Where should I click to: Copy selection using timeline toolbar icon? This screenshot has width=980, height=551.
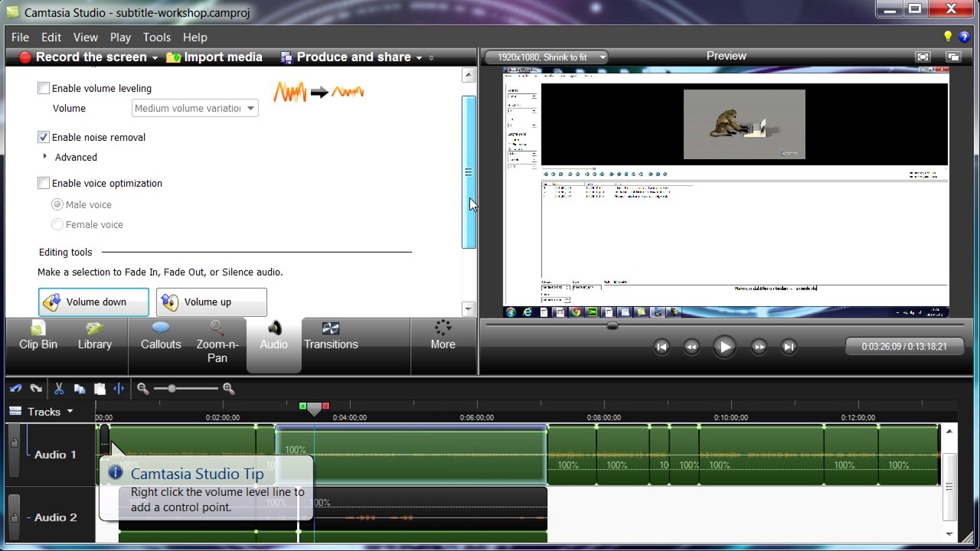coord(80,389)
